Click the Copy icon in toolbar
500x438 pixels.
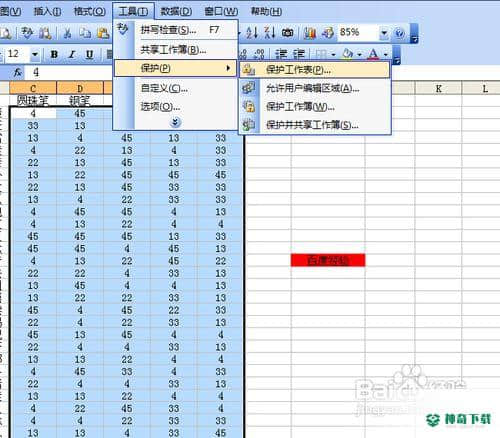coord(85,33)
